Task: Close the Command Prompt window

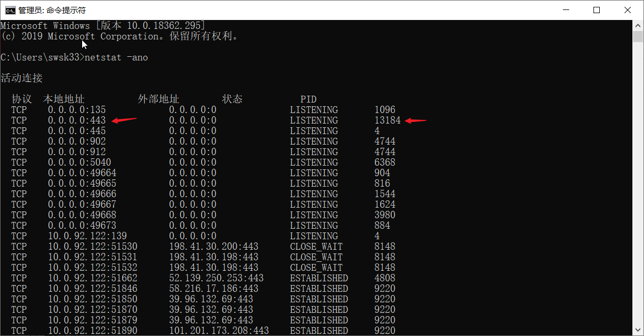Action: point(627,10)
